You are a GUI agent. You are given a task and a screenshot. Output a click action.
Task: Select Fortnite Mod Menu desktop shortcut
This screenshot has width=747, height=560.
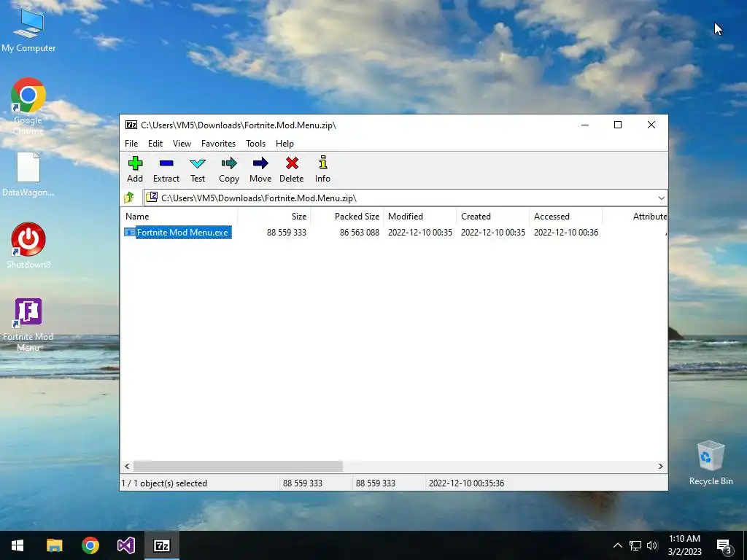click(x=28, y=326)
